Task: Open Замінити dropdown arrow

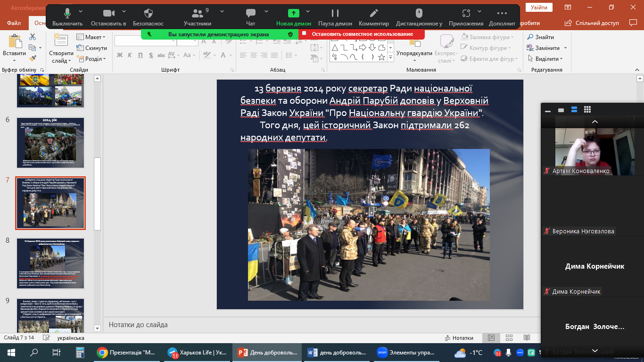Action: [x=566, y=48]
